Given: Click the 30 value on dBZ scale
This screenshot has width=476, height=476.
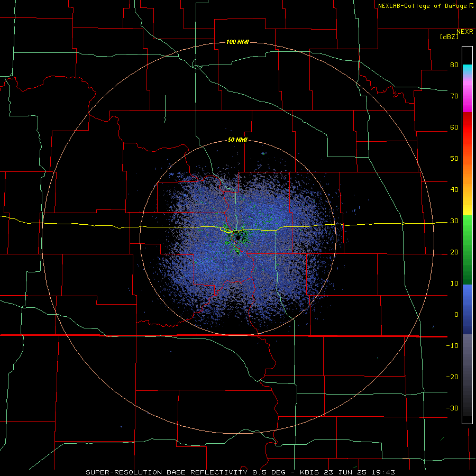Looking at the screenshot, I should [x=454, y=221].
